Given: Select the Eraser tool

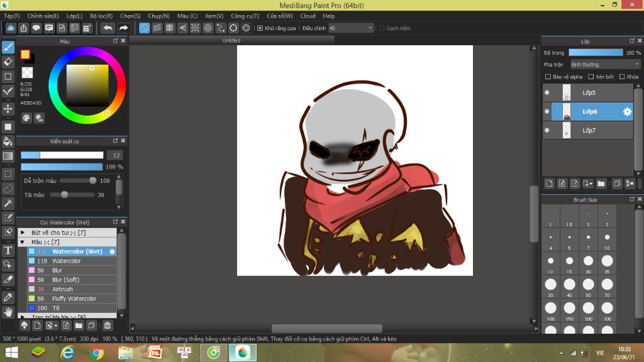Looking at the screenshot, I should tap(8, 62).
